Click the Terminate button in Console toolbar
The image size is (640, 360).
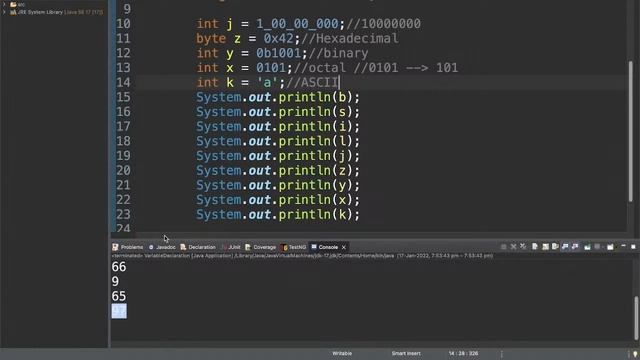pos(504,247)
